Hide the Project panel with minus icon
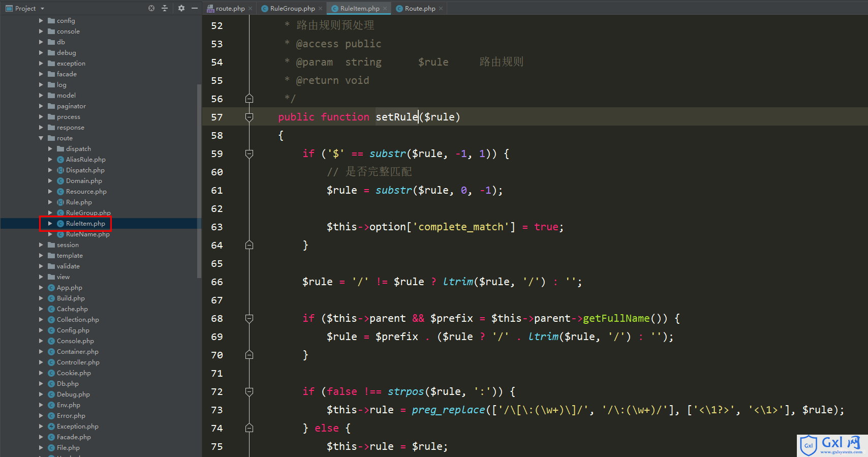This screenshot has width=868, height=457. [x=194, y=8]
